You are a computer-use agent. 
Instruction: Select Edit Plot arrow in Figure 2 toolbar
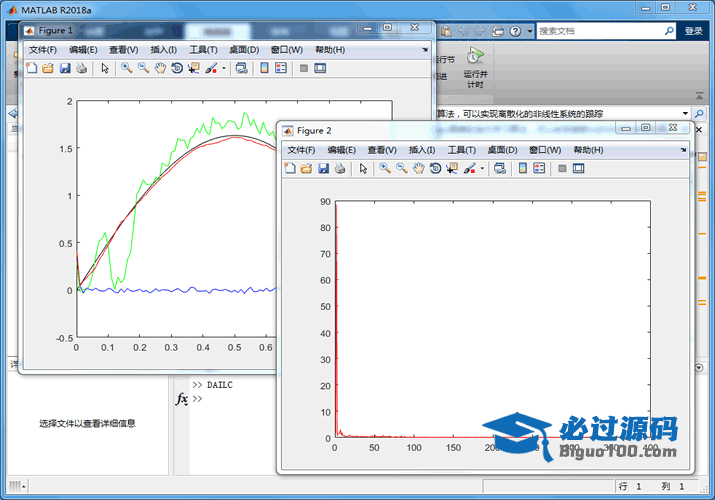click(363, 169)
